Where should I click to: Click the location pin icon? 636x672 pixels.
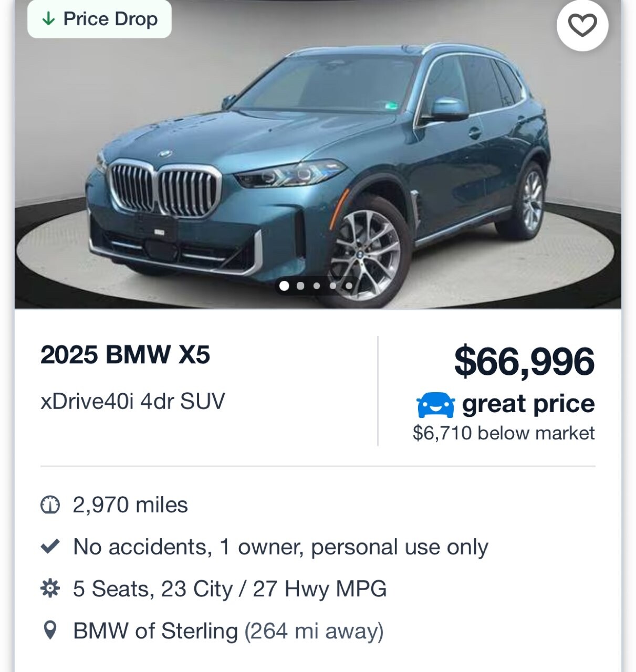point(50,630)
